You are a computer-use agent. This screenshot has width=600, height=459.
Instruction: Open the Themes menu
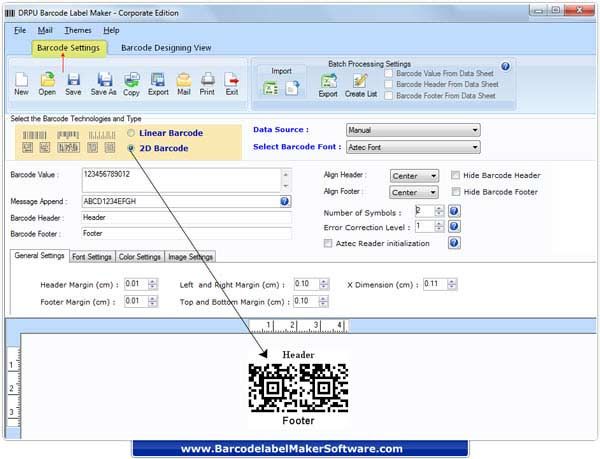tap(77, 30)
